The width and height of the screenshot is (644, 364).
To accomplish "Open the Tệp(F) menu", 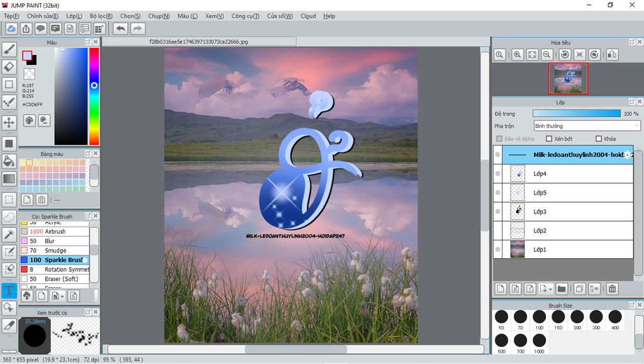I will pyautogui.click(x=11, y=16).
